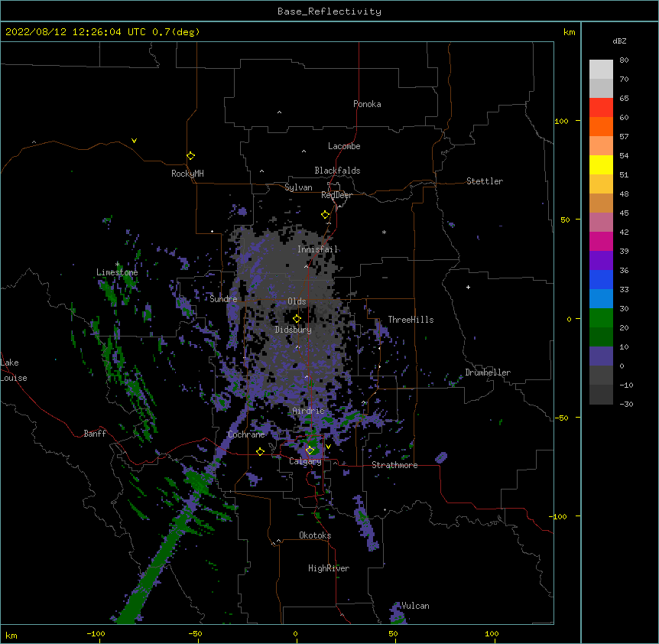
Task: Click the green 30 dBZ legend color
Action: coord(601,318)
